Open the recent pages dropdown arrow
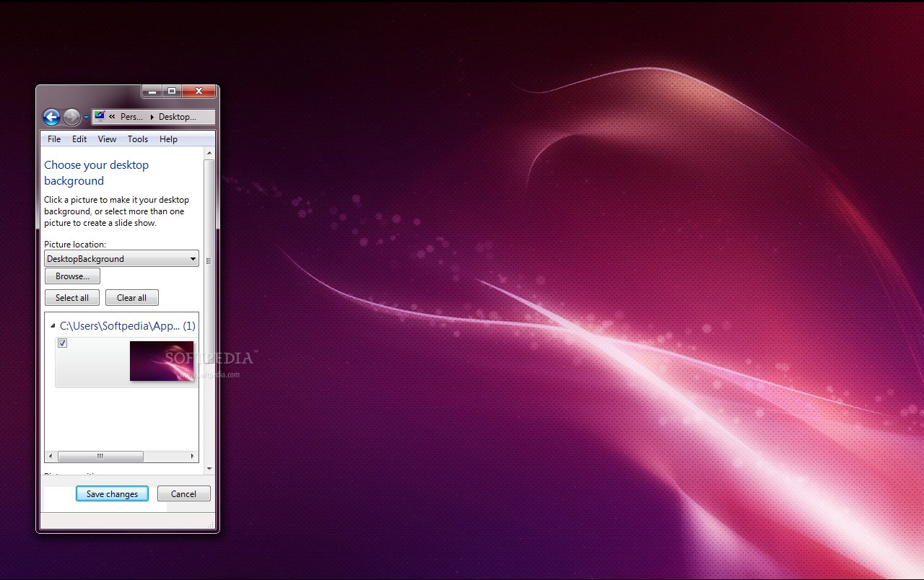The width and height of the screenshot is (924, 580). pos(86,118)
